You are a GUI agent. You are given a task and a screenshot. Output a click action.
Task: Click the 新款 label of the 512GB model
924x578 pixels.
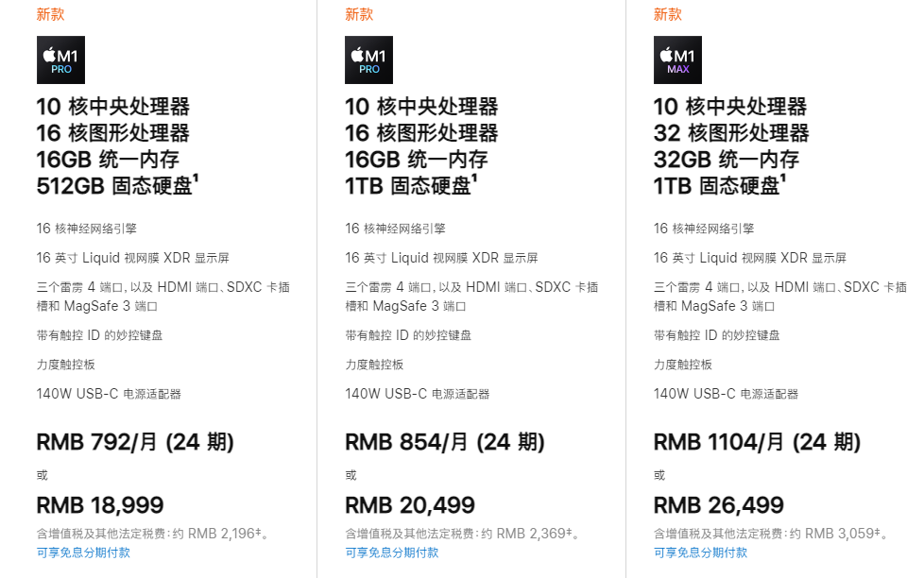point(50,14)
